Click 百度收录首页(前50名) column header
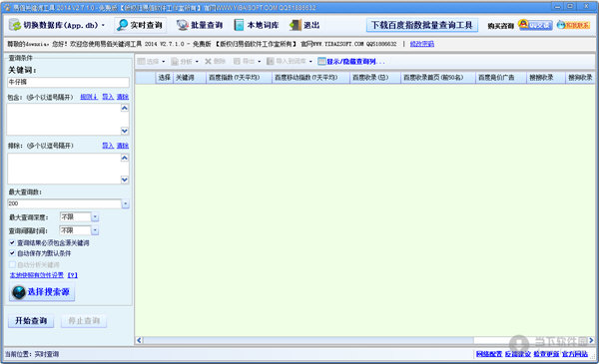The image size is (599, 364). (438, 78)
